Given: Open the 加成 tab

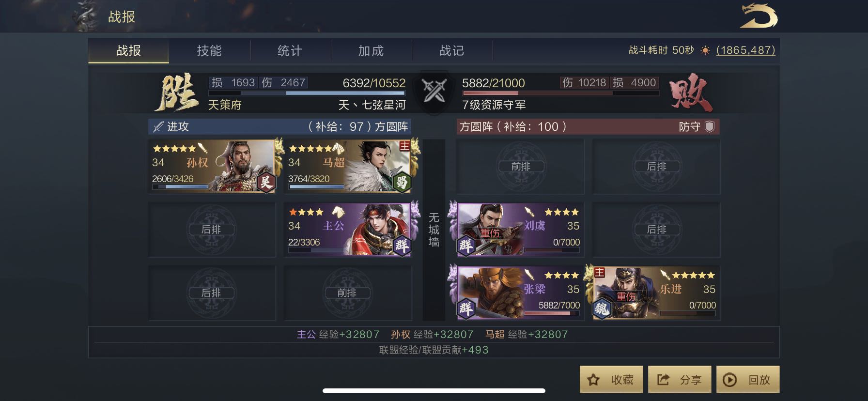Looking at the screenshot, I should pyautogui.click(x=371, y=51).
